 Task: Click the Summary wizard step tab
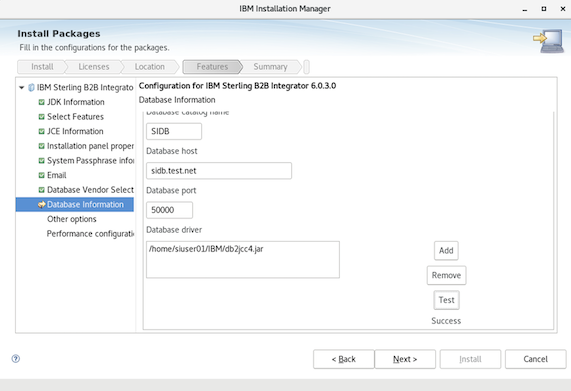coord(270,67)
